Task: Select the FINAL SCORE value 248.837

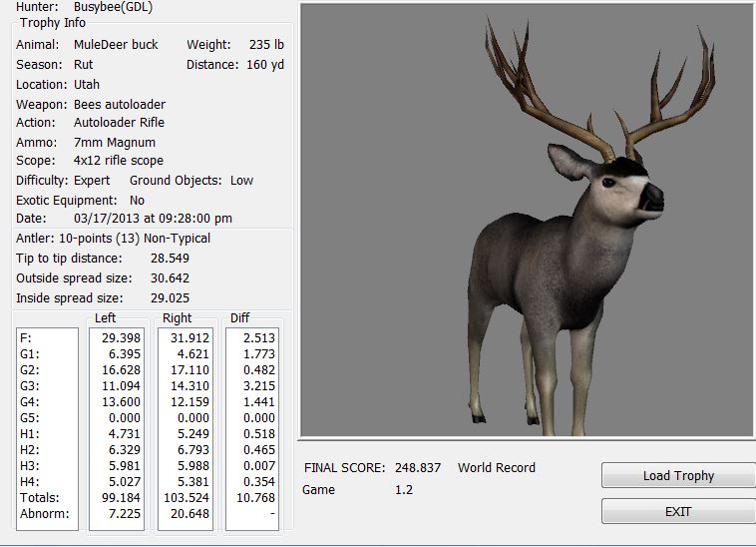Action: point(417,468)
